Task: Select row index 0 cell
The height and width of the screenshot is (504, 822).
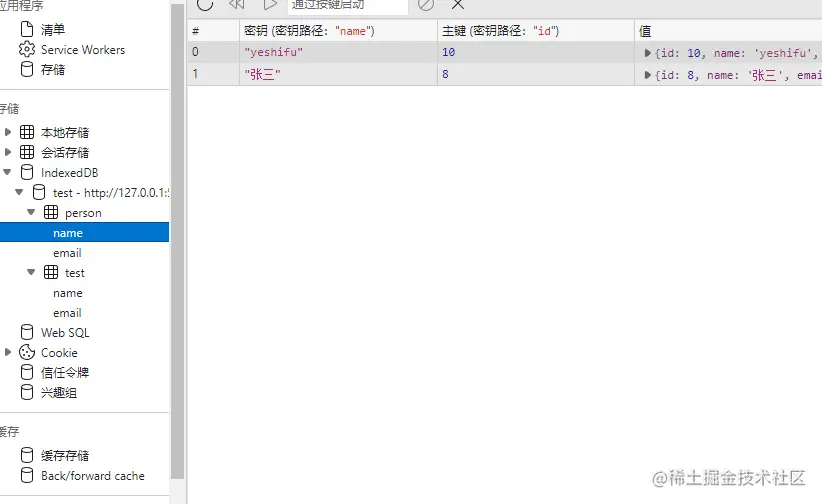Action: [213, 52]
